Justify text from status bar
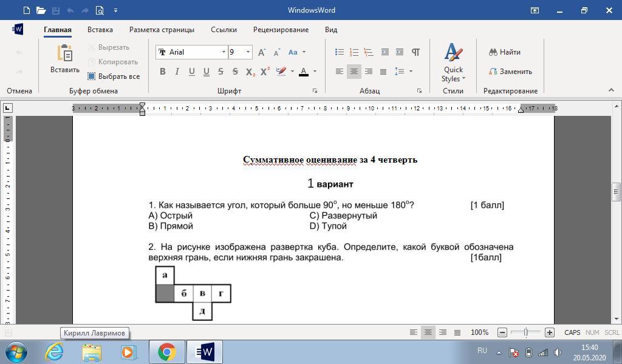 tap(457, 332)
